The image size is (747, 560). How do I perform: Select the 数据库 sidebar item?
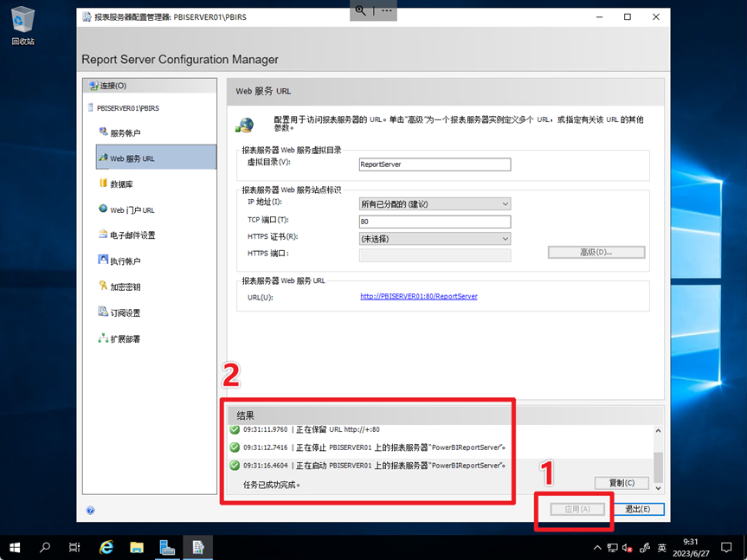121,184
